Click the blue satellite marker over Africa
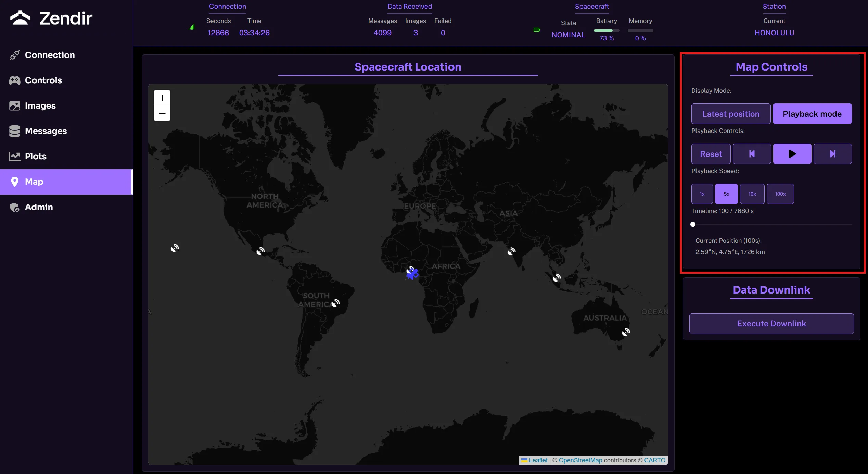Screen dimensions: 868x474 (x=413, y=274)
